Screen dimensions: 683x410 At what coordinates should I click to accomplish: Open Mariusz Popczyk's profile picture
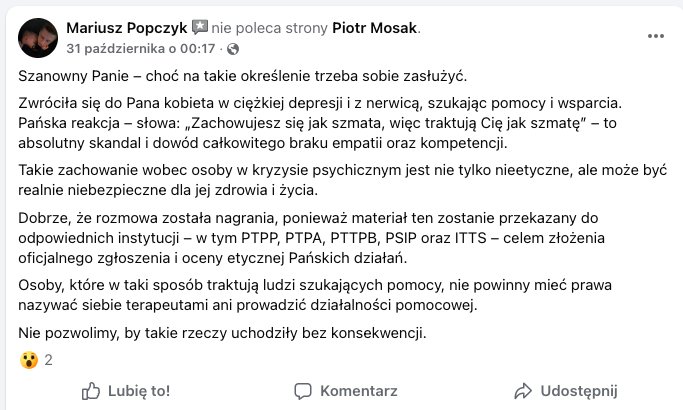[x=38, y=36]
